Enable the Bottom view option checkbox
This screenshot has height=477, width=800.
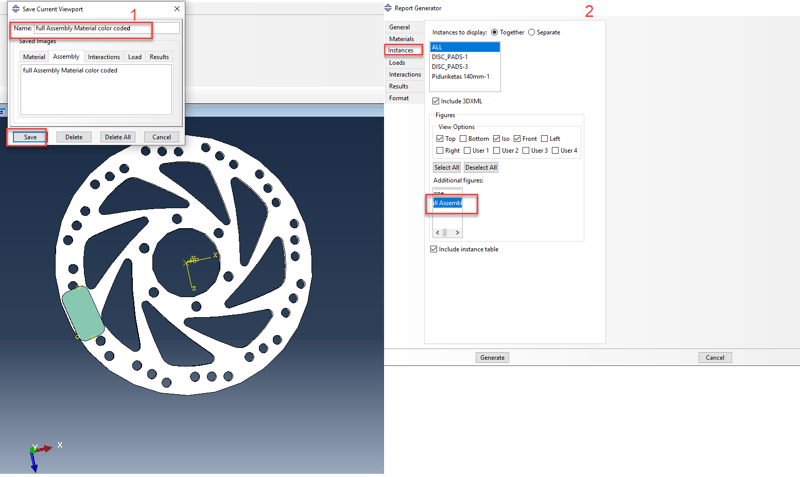point(464,138)
